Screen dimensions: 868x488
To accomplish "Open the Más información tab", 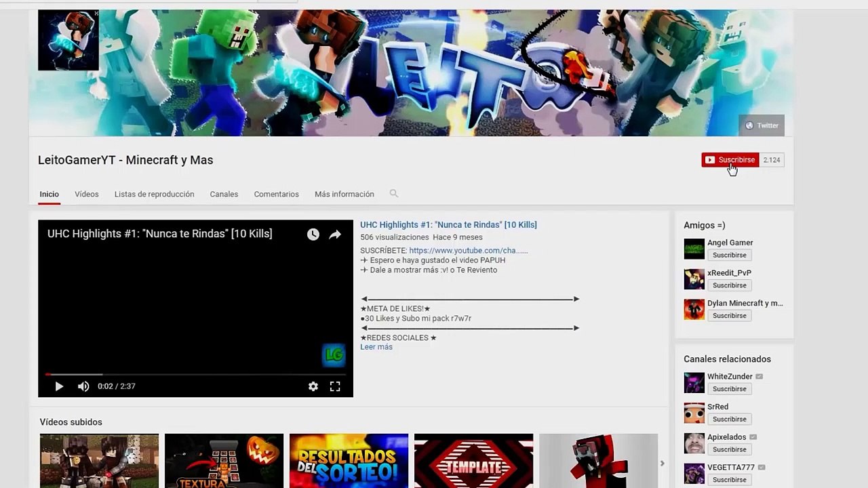I will point(344,194).
